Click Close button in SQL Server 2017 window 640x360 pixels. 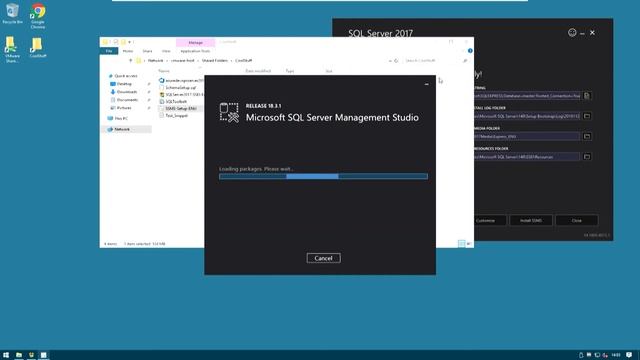click(576, 220)
